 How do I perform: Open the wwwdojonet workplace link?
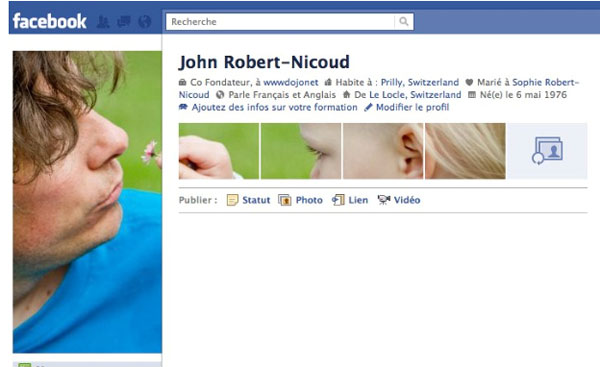tap(290, 82)
